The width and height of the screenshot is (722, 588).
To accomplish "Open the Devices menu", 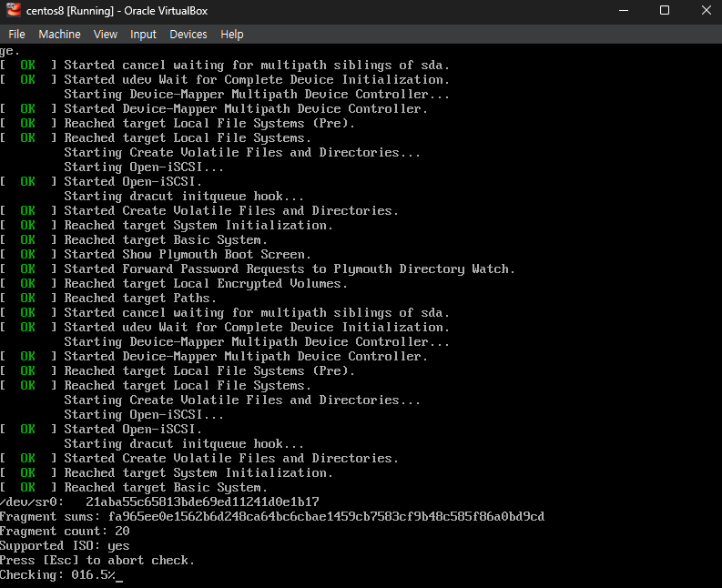I will 188,34.
